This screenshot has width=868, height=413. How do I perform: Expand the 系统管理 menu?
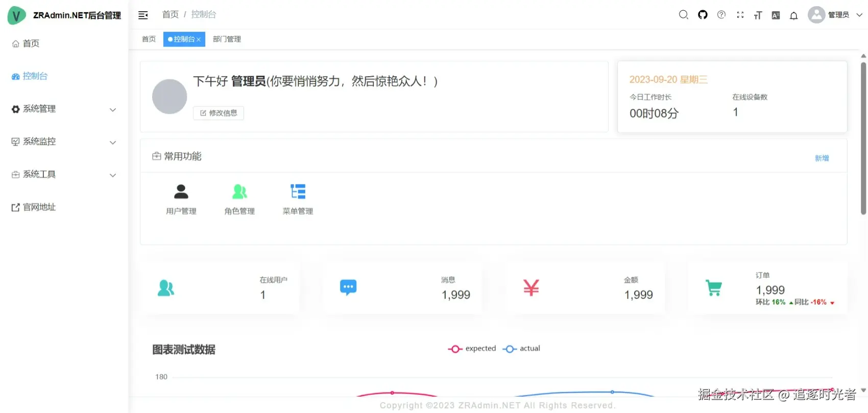[x=64, y=109]
